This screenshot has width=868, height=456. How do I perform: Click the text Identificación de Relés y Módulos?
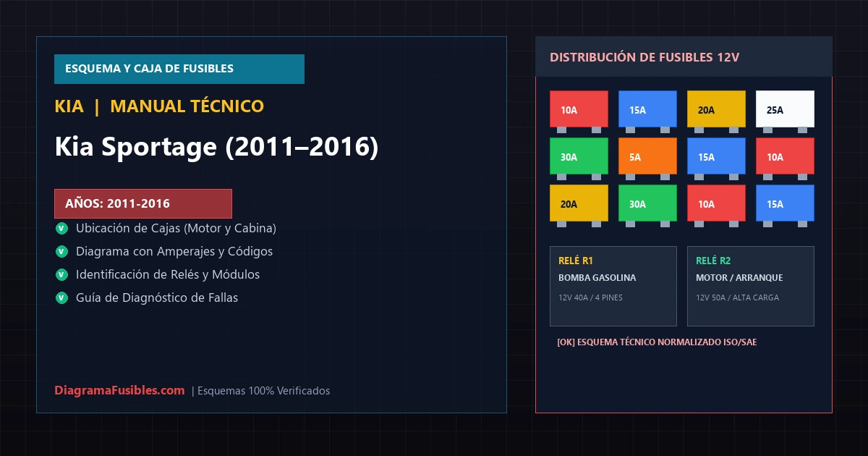(168, 274)
